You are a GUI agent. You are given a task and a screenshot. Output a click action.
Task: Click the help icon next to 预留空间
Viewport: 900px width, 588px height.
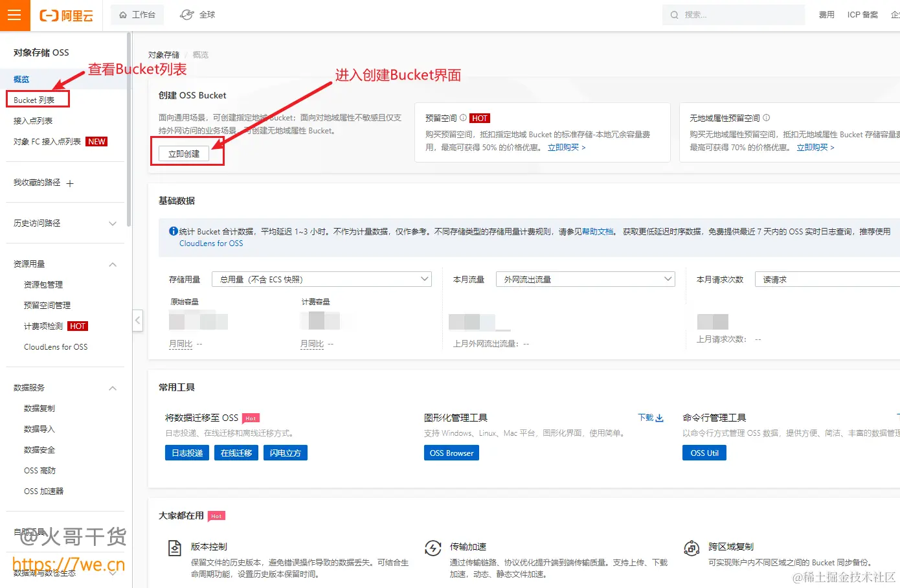point(463,118)
